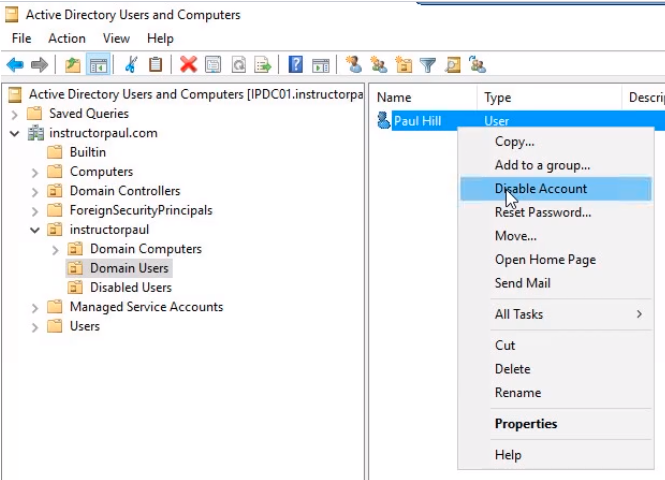This screenshot has height=480, width=665.
Task: Expand the Domain Computers OU
Action: pyautogui.click(x=55, y=249)
